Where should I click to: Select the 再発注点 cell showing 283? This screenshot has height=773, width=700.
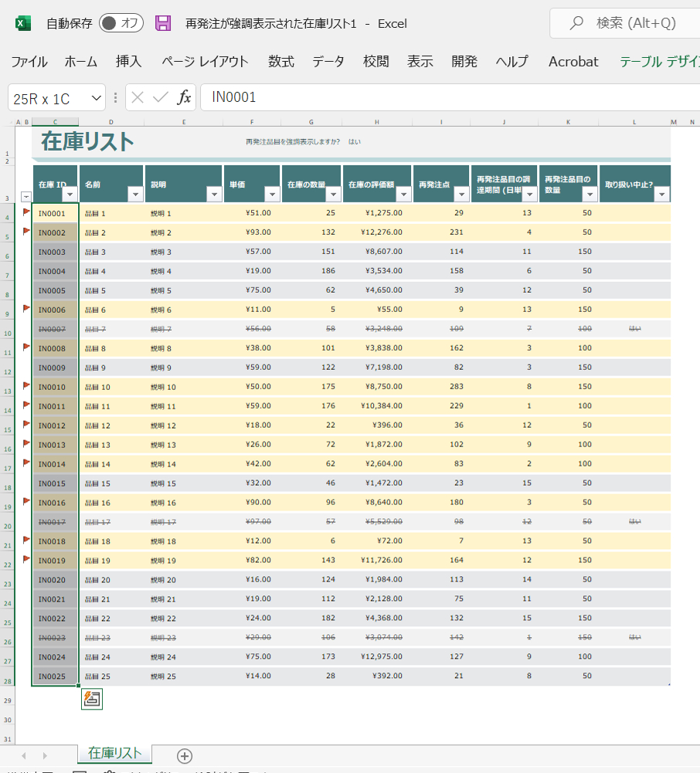441,386
